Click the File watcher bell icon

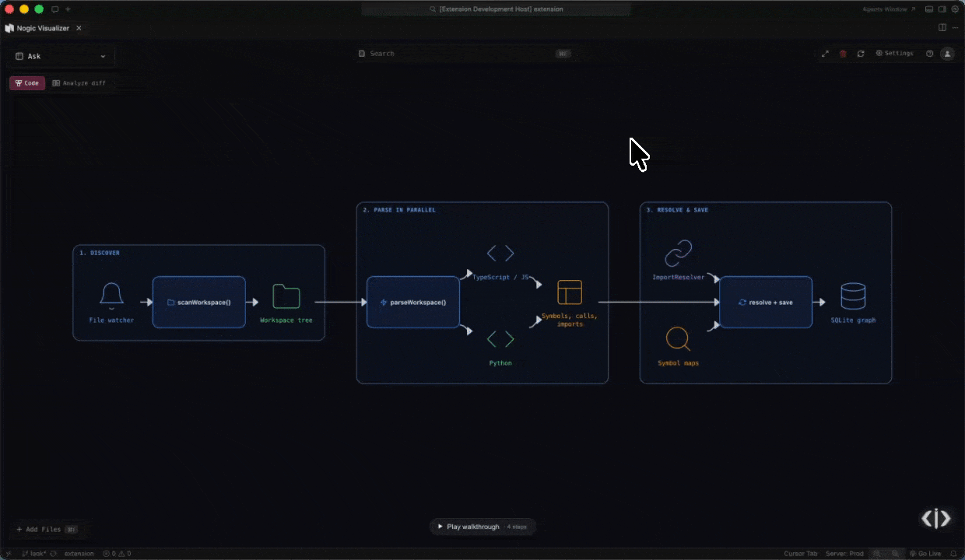click(x=111, y=296)
